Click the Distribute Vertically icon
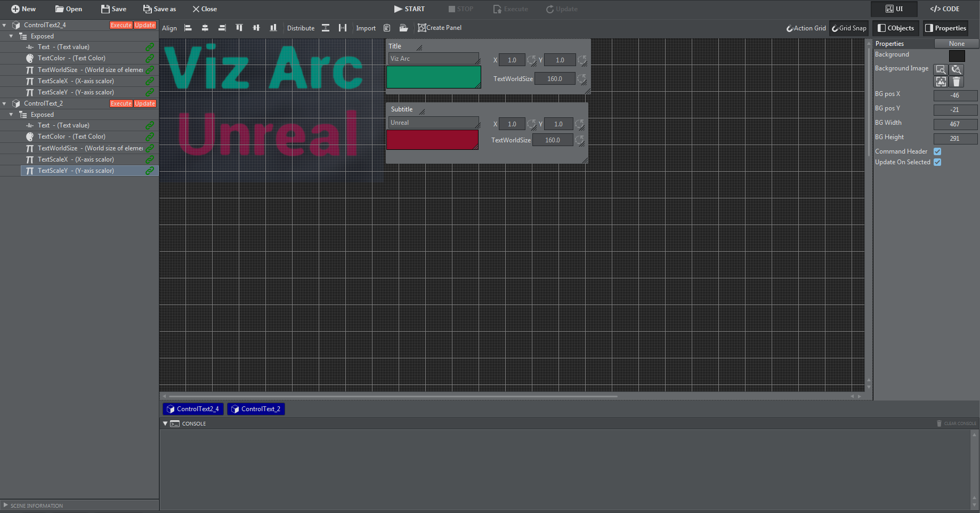The image size is (980, 513). click(x=326, y=28)
